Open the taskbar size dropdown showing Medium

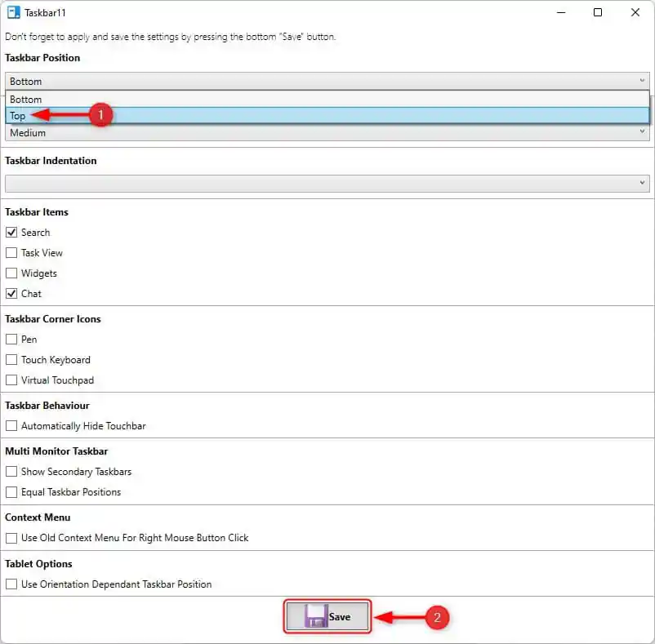click(327, 133)
